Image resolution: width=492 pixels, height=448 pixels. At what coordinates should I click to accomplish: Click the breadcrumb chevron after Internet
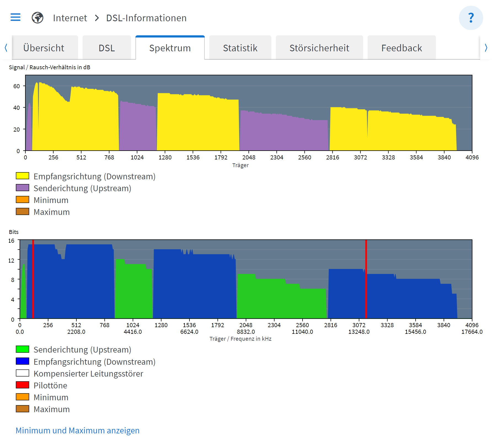pyautogui.click(x=97, y=18)
